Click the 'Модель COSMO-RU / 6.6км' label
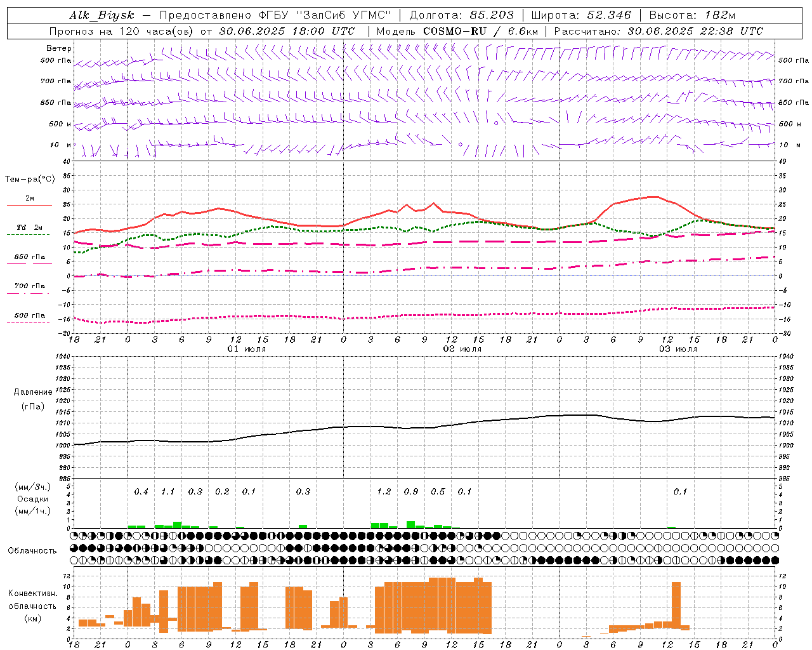Viewport: 812px width, 650px height. point(457,31)
